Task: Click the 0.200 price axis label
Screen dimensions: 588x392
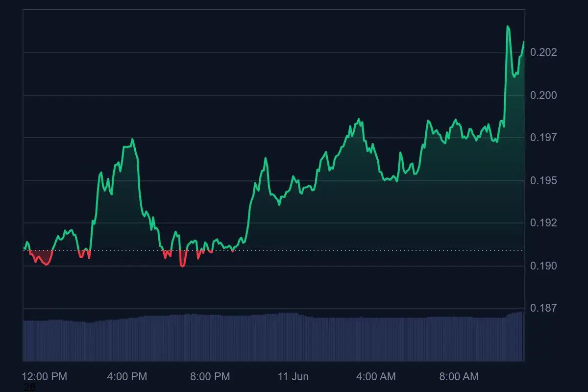Action: pos(544,95)
